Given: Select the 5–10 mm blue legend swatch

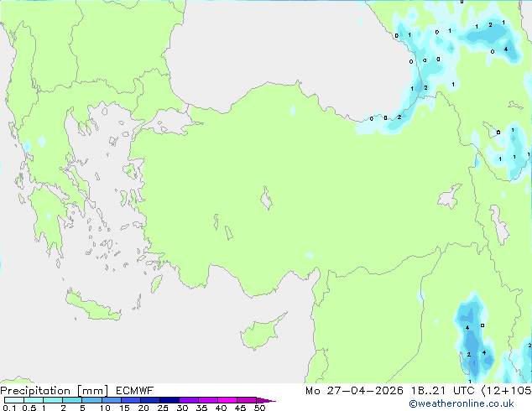Looking at the screenshot, I should click(x=91, y=400).
